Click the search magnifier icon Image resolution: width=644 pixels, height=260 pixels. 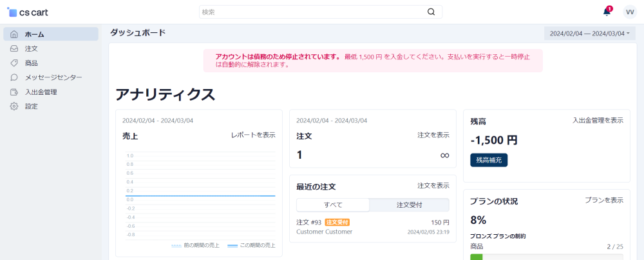pyautogui.click(x=431, y=12)
